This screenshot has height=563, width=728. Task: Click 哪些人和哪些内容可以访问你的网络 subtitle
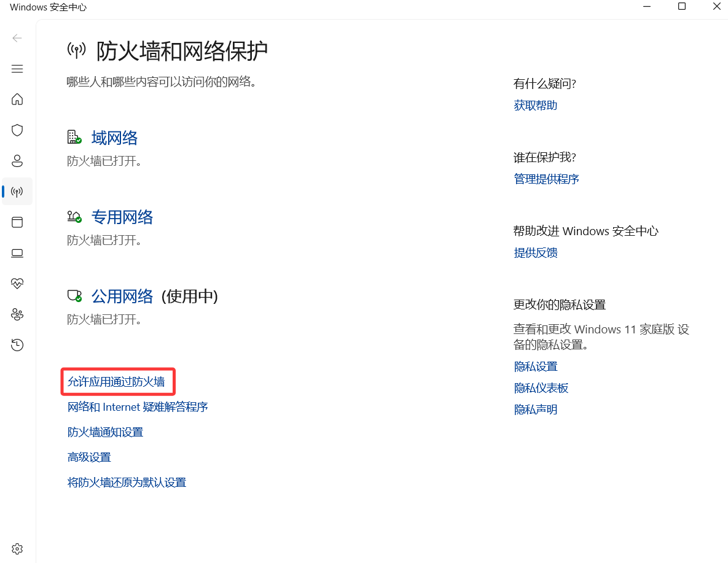coord(162,82)
